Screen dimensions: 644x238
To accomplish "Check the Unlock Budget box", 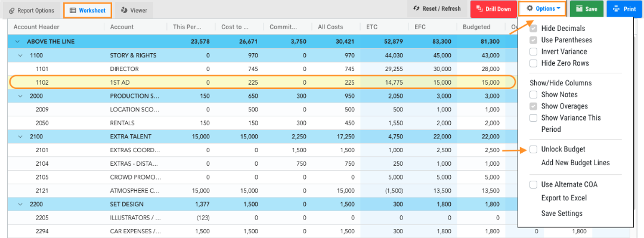I will click(x=534, y=149).
